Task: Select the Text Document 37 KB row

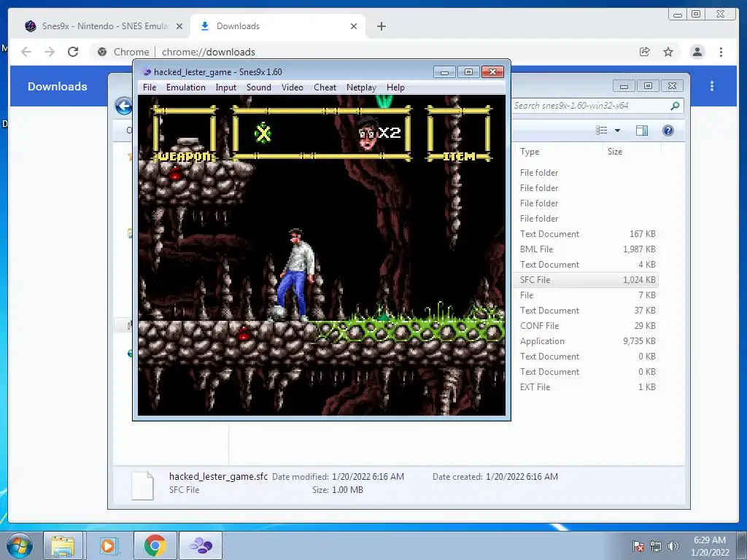Action: click(x=587, y=311)
